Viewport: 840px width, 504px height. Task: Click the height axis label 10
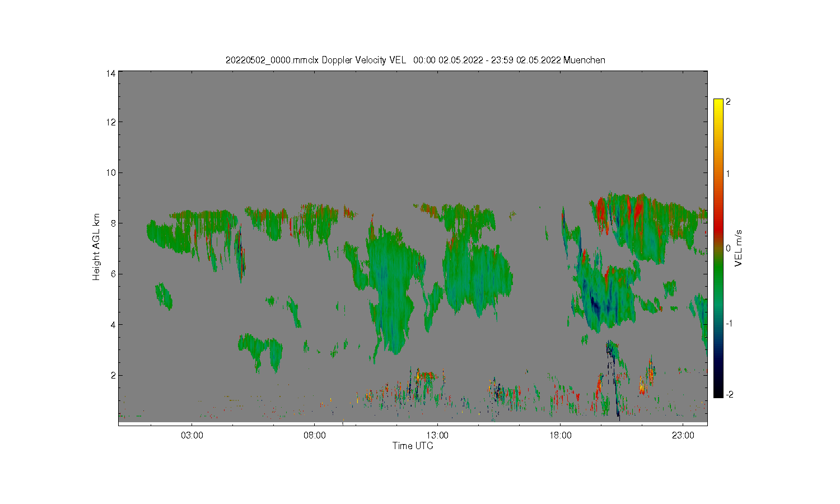(x=111, y=172)
